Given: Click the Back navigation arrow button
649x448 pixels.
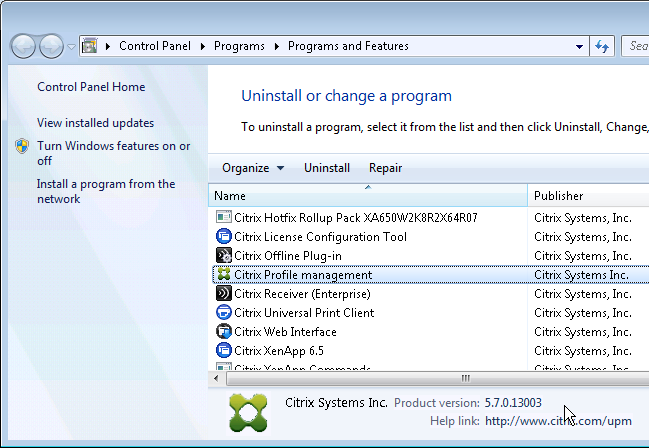Looking at the screenshot, I should (23, 46).
